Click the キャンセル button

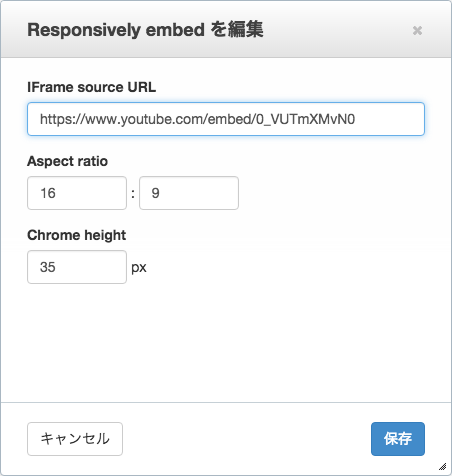75,439
